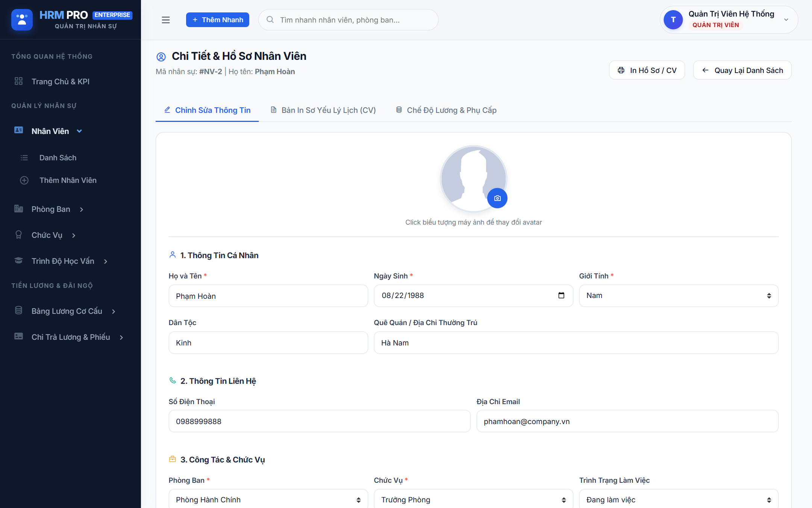Click the search magnifier icon
The width and height of the screenshot is (812, 508).
pyautogui.click(x=270, y=20)
